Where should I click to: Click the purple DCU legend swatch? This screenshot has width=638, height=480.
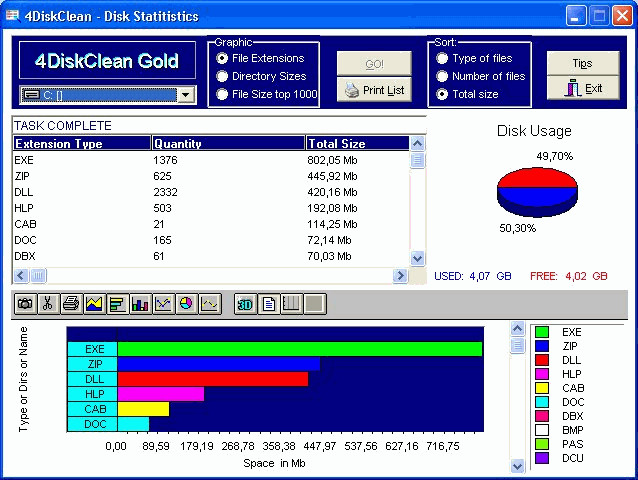click(542, 458)
